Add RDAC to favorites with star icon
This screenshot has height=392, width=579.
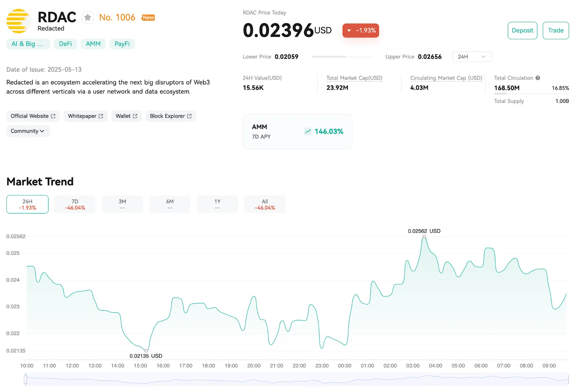(x=88, y=17)
